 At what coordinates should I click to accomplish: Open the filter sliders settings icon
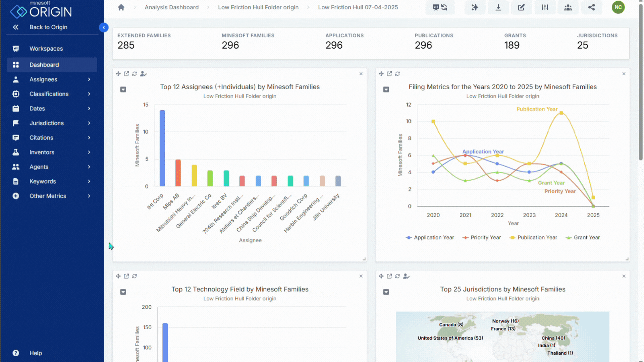545,7
